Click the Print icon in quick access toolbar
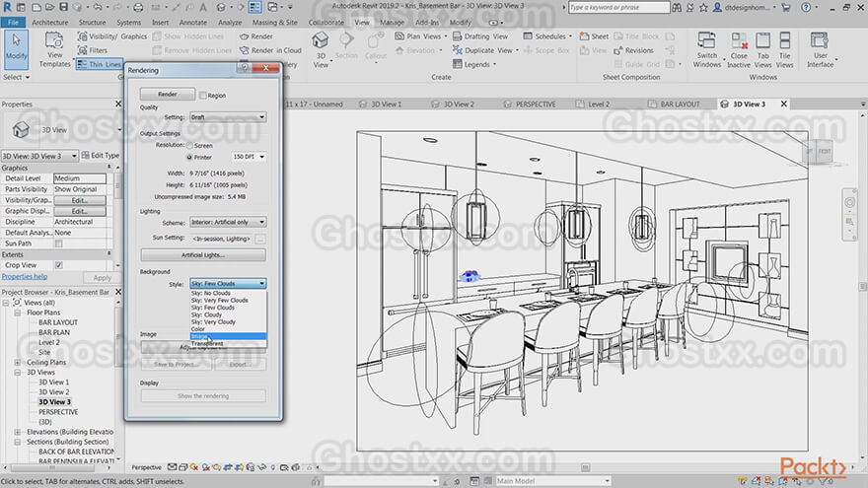Image resolution: width=868 pixels, height=488 pixels. (x=138, y=7)
